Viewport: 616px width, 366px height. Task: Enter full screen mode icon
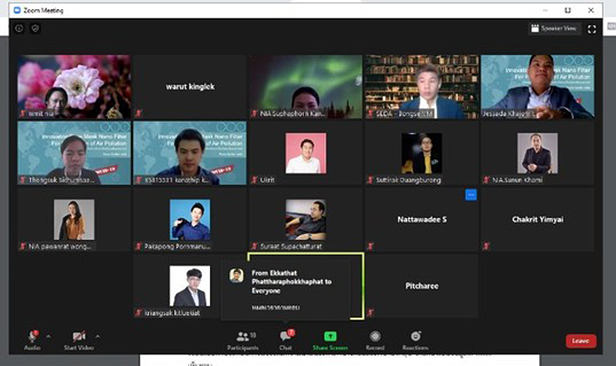592,29
